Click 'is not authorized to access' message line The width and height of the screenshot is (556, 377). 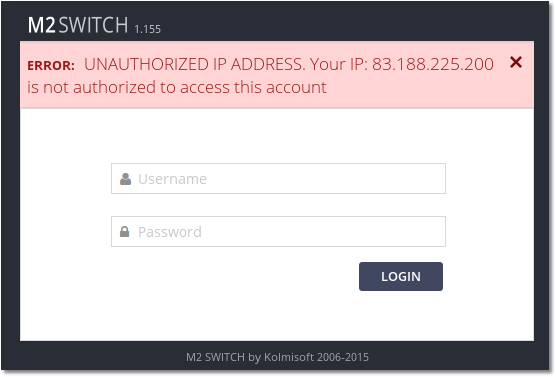pos(177,87)
